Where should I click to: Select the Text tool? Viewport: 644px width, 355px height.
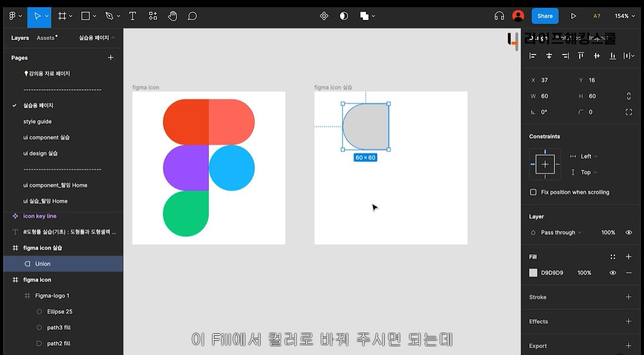click(132, 16)
